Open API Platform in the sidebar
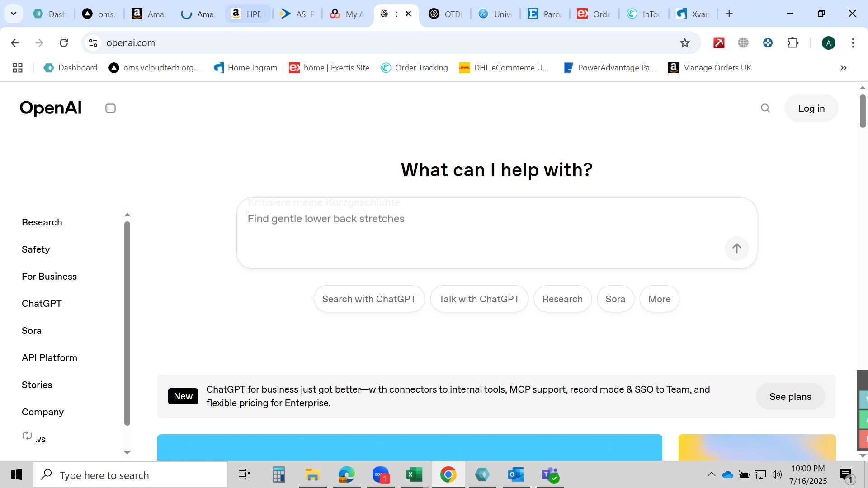 (49, 358)
